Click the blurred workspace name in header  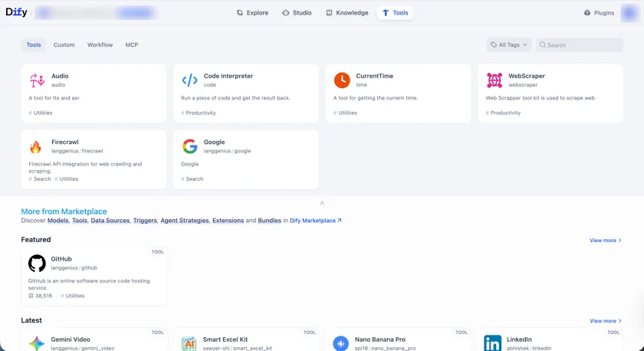[95, 13]
